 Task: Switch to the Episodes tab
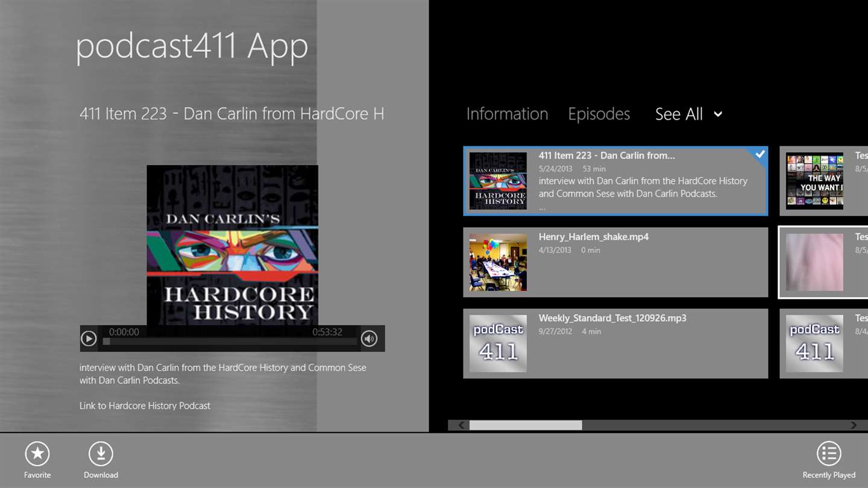tap(599, 114)
